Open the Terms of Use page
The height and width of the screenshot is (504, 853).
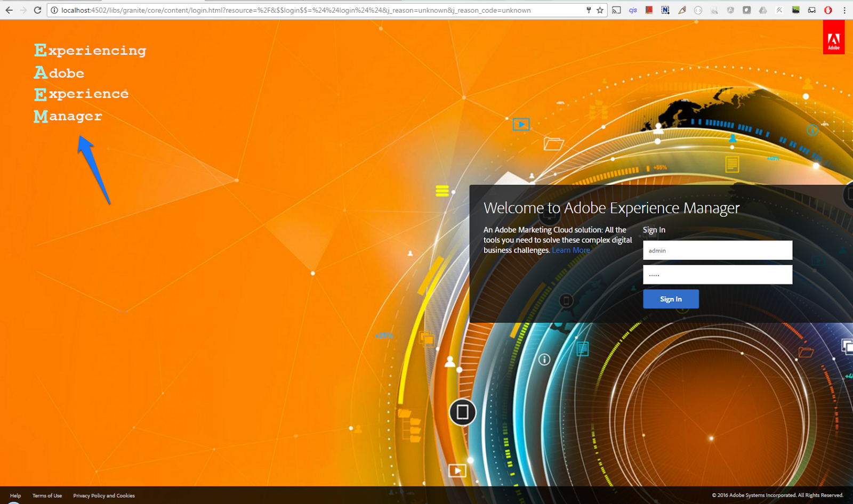[x=47, y=495]
